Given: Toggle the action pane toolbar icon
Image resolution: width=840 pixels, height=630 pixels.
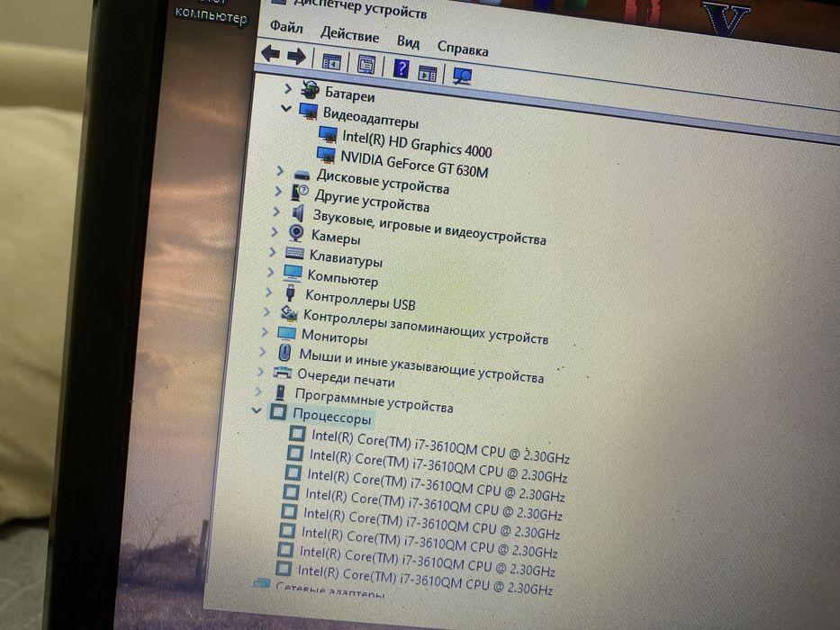Looking at the screenshot, I should 427,72.
